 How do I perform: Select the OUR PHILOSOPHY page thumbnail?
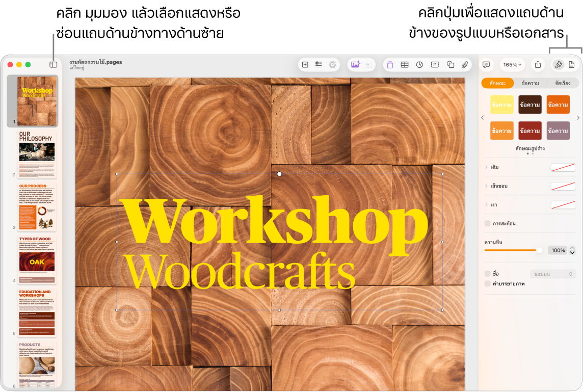pos(37,154)
